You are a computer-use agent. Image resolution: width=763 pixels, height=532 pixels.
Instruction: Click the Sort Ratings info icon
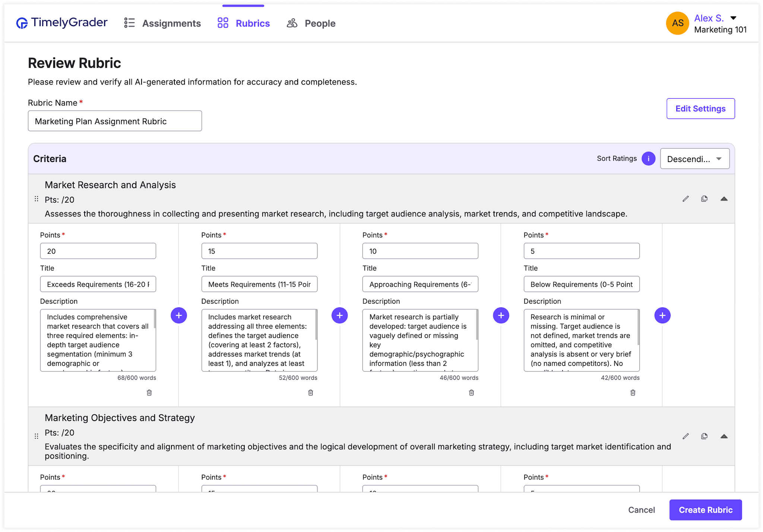648,159
